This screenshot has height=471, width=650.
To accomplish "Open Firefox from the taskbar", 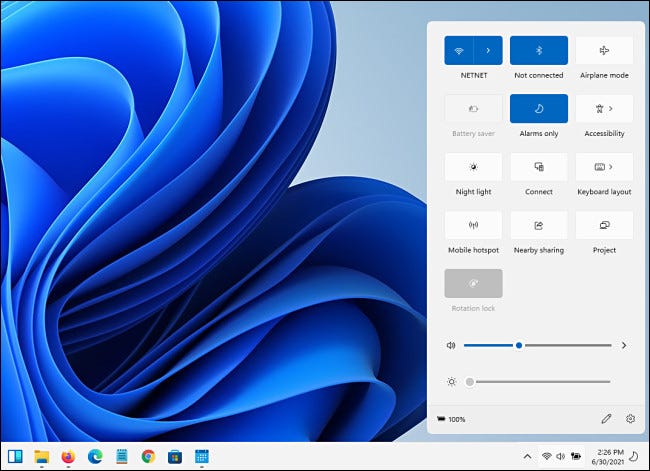I will point(68,456).
